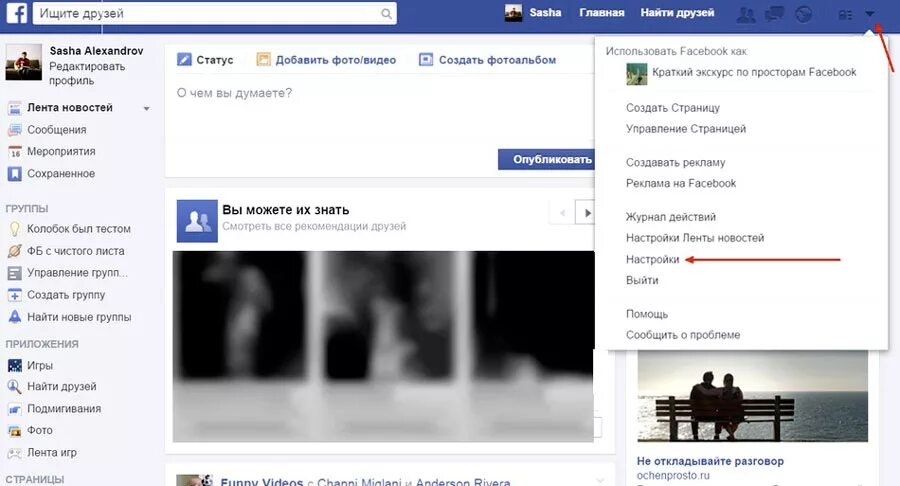Show next friend suggestions arrow
The width and height of the screenshot is (900, 486).
tap(586, 213)
